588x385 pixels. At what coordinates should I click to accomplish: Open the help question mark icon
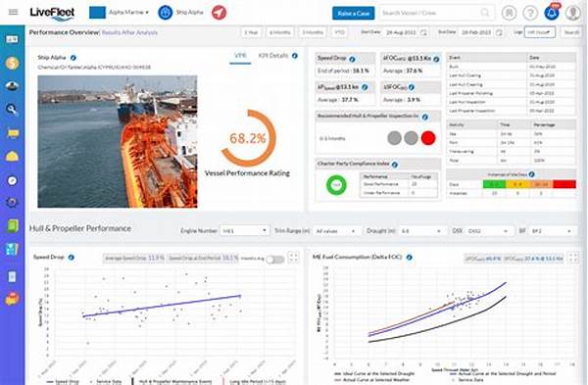(530, 13)
